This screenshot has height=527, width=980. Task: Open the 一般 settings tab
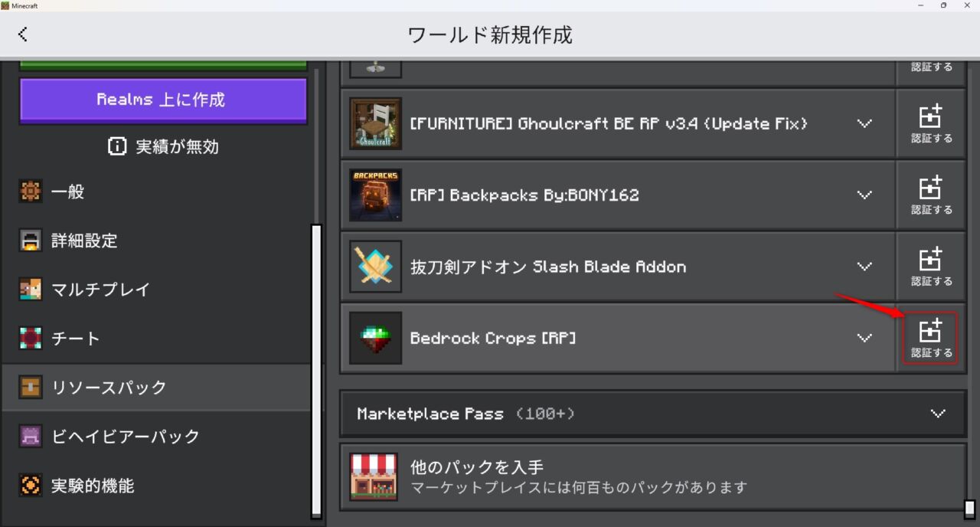[157, 191]
